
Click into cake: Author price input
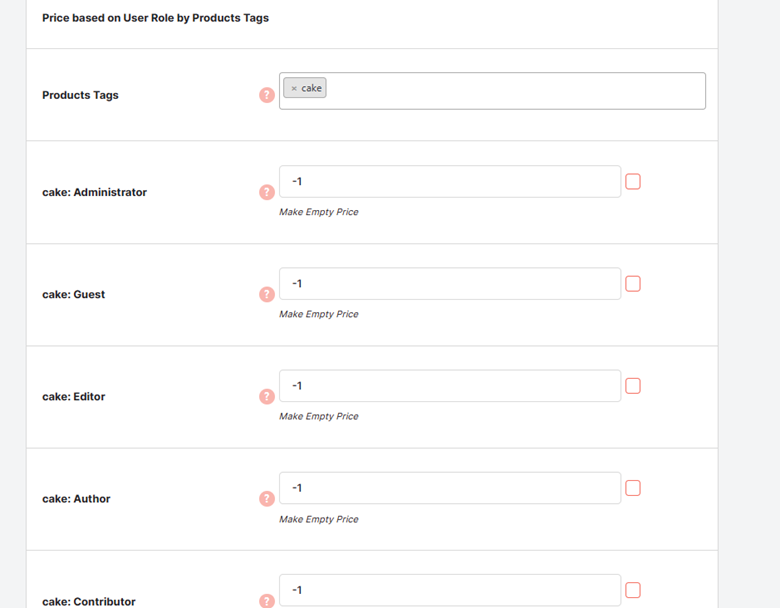coord(450,488)
